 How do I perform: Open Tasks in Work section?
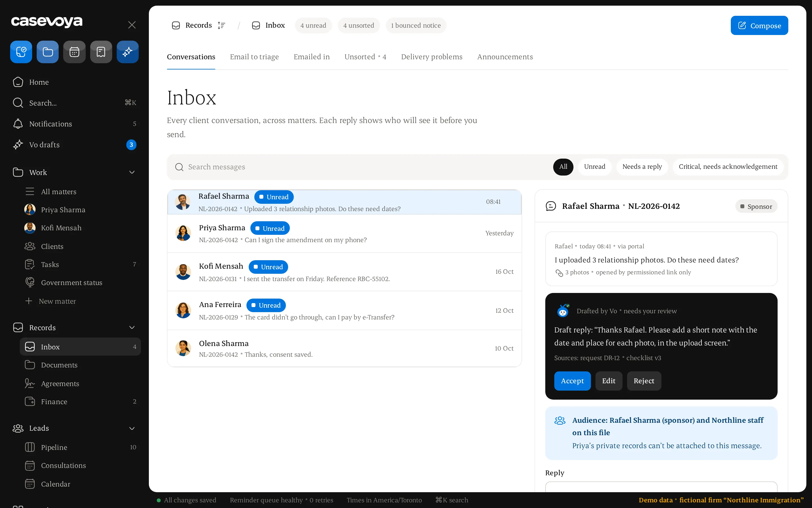(81, 264)
